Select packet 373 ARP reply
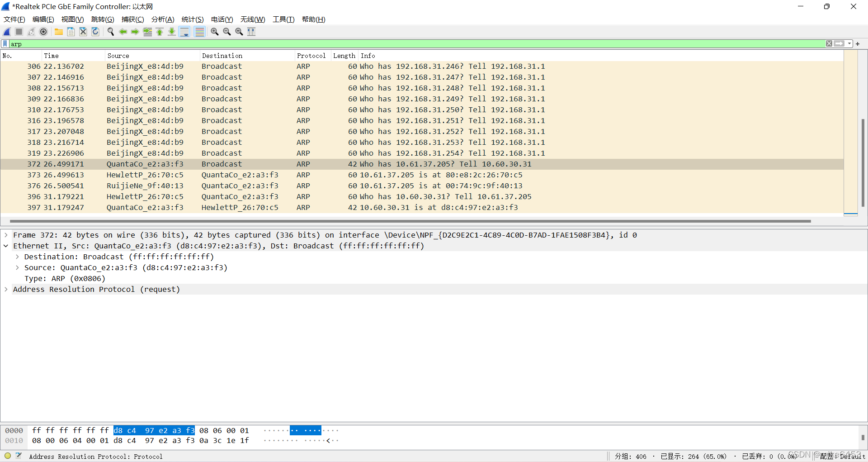The width and height of the screenshot is (868, 462). pyautogui.click(x=422, y=175)
